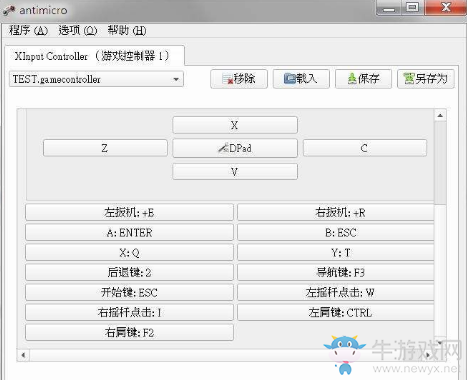Click the 右扳机: +R button
Screen dimensions: 467x380
(x=336, y=212)
